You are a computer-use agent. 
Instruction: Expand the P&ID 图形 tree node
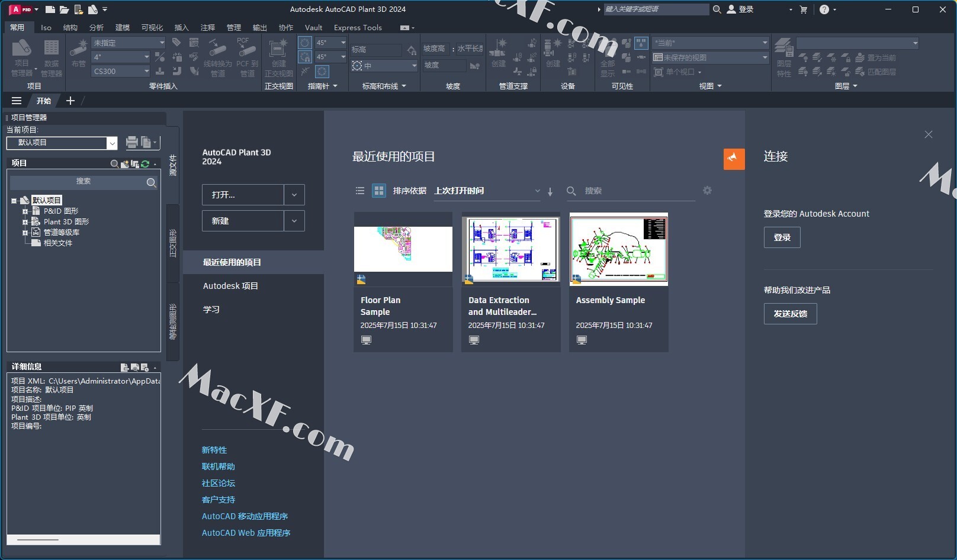tap(25, 211)
